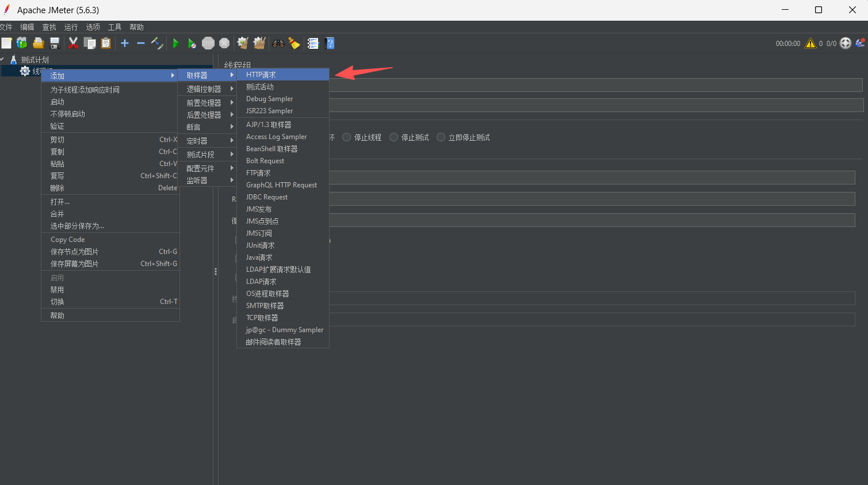Click the Expand all plus icon

[x=125, y=43]
